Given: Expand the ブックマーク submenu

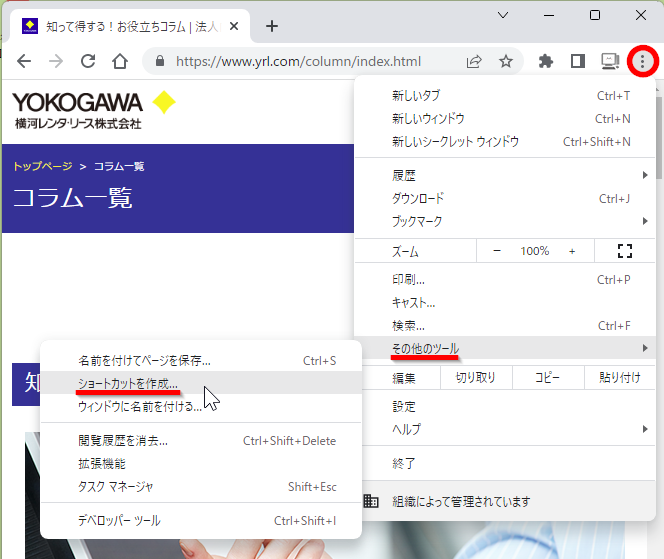Looking at the screenshot, I should 505,221.
